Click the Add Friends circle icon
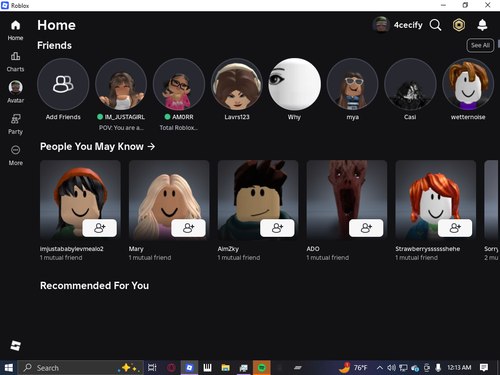This screenshot has width=500, height=375. [x=63, y=84]
